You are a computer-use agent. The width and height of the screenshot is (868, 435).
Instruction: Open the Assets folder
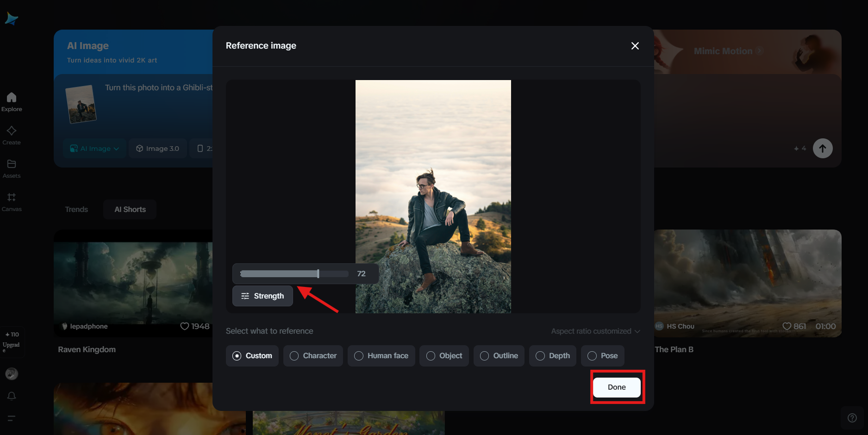click(x=12, y=168)
